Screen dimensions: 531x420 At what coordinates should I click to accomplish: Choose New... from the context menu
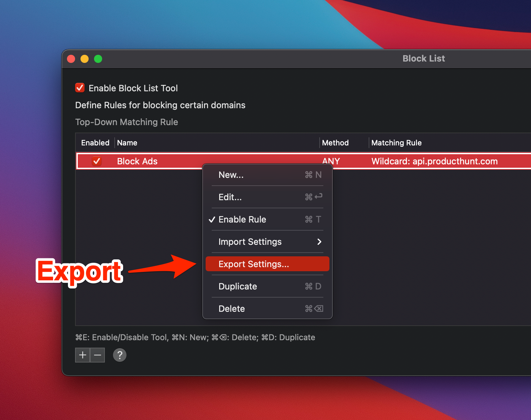coord(267,175)
